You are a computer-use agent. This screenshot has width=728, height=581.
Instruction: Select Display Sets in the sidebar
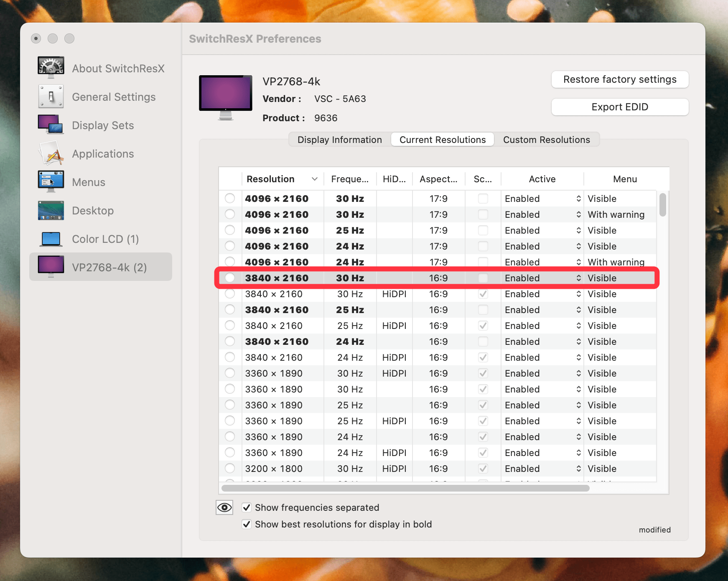pos(103,125)
